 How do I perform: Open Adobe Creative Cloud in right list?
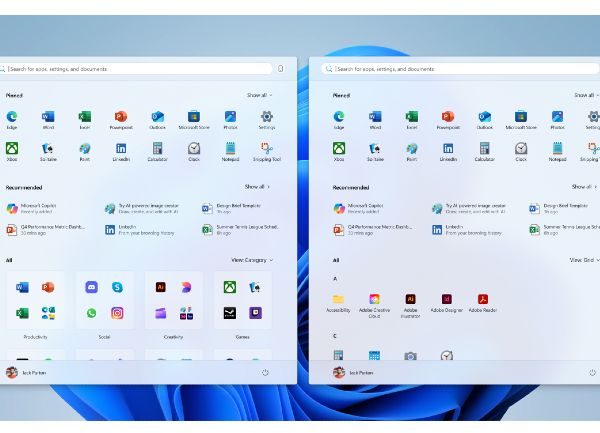pyautogui.click(x=374, y=300)
